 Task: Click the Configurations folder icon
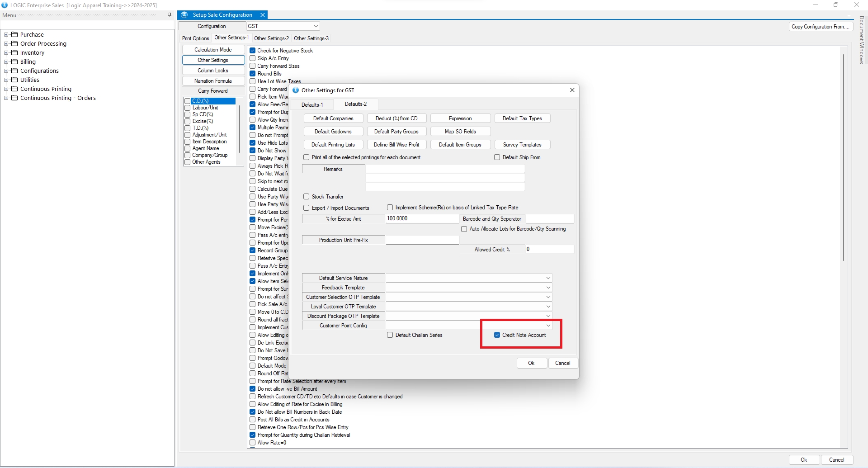pyautogui.click(x=14, y=71)
